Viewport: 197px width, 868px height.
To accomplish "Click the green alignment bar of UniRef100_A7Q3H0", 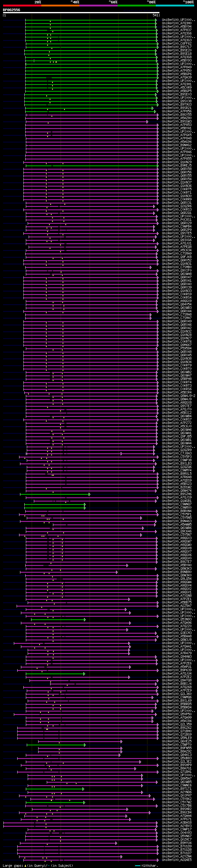I will click(x=91, y=23).
